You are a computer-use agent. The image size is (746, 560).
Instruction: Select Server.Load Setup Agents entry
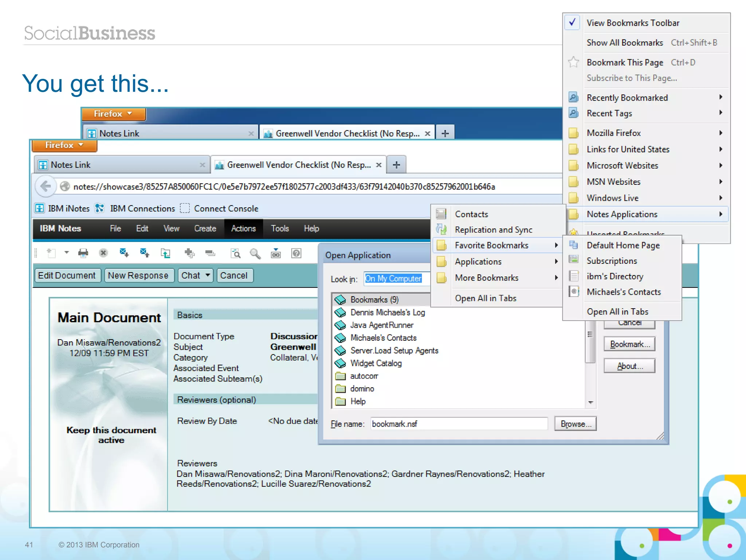[394, 351]
